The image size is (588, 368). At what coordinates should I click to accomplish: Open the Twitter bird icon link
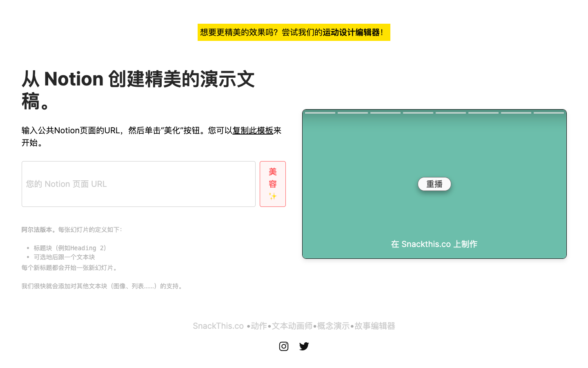pyautogui.click(x=304, y=346)
